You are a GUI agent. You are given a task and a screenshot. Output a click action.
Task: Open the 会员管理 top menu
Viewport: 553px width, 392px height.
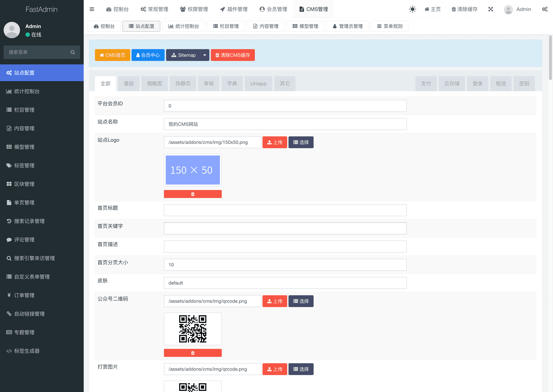point(273,9)
